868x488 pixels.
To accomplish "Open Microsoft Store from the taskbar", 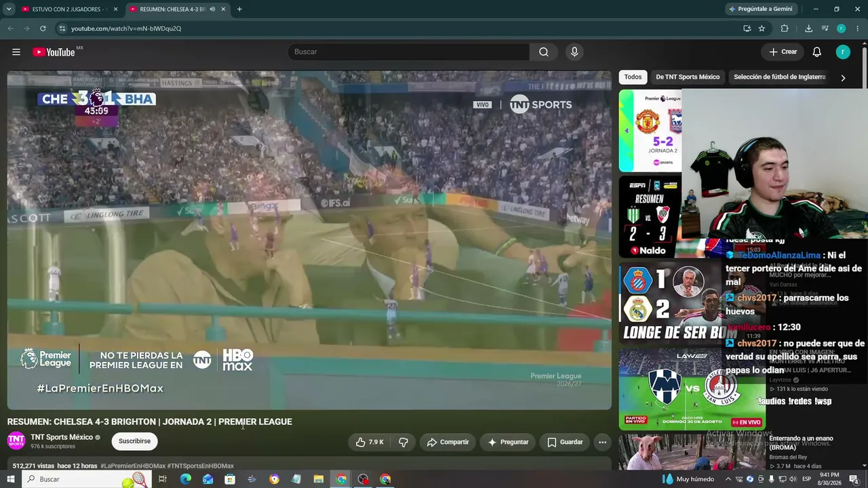I will click(x=230, y=479).
